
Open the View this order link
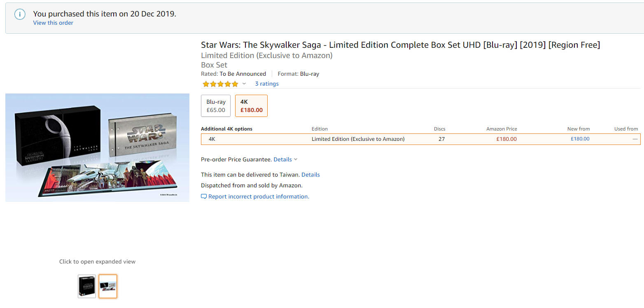[x=53, y=23]
